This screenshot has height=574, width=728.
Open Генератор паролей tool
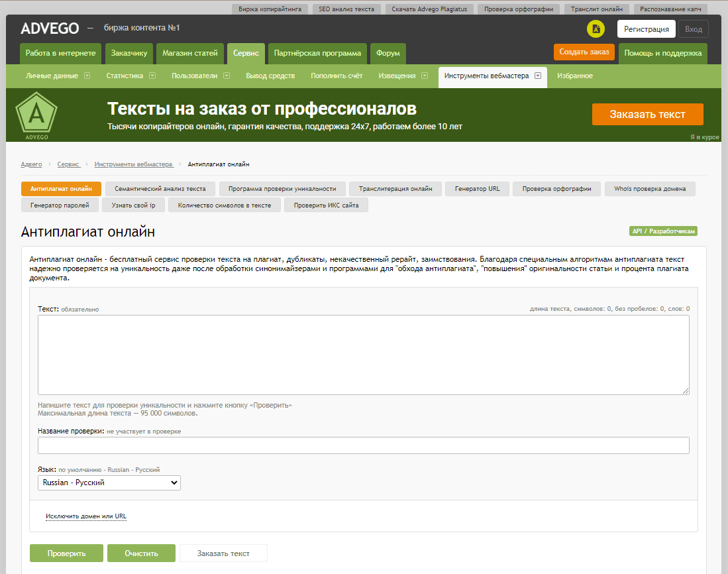coord(60,205)
